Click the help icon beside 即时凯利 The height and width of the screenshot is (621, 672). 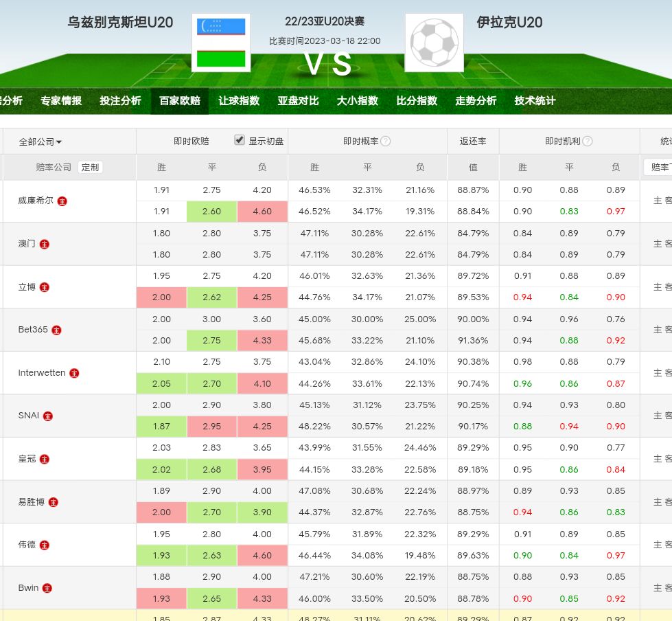[588, 142]
